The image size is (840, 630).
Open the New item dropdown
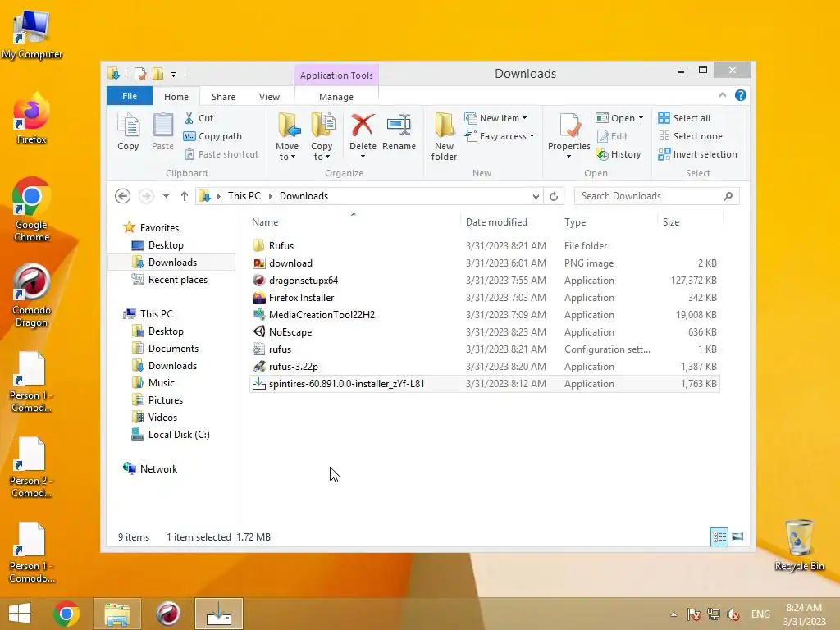[x=524, y=118]
